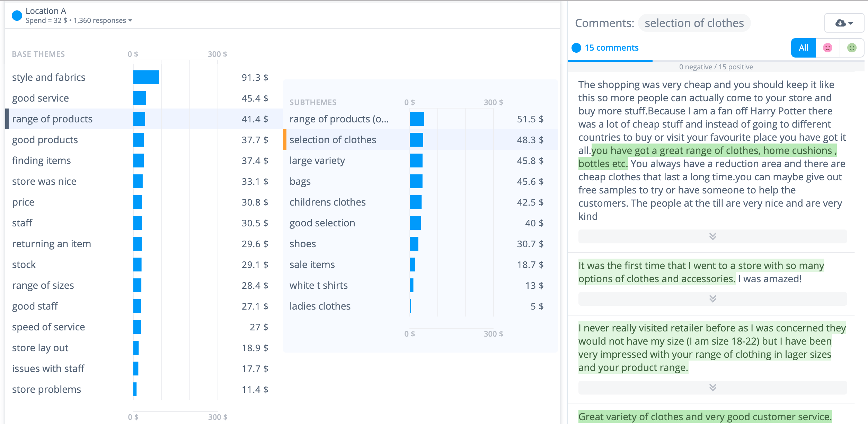Filter comments by negative sad face

click(x=827, y=48)
